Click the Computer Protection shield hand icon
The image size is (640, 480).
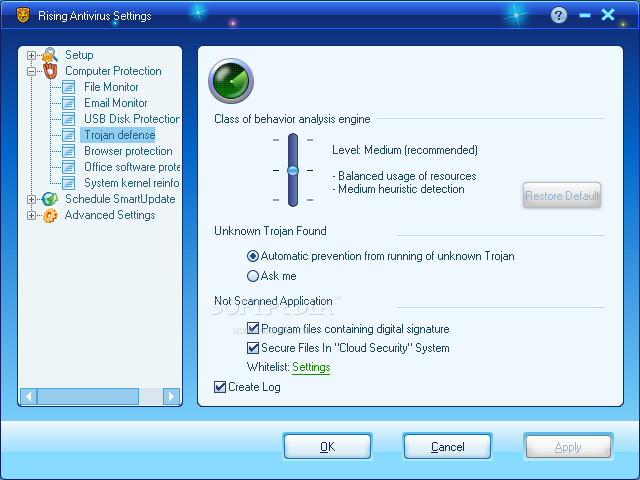coord(50,71)
